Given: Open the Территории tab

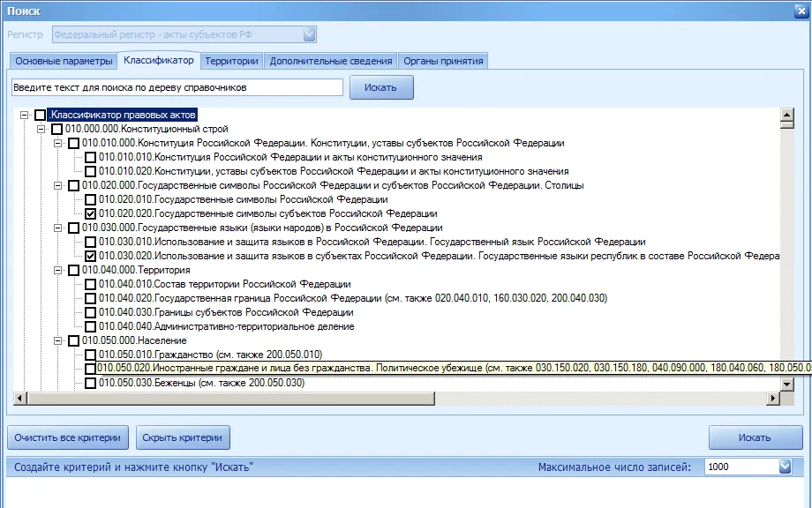Looking at the screenshot, I should click(x=231, y=61).
